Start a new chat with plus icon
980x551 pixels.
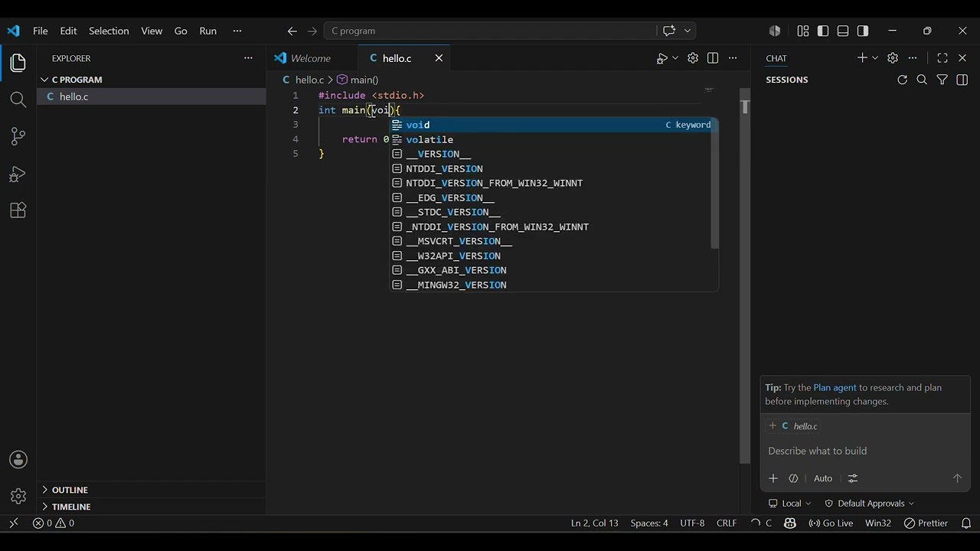(862, 58)
